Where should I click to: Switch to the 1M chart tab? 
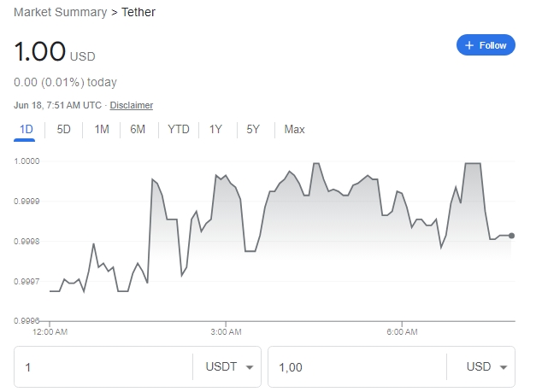101,130
